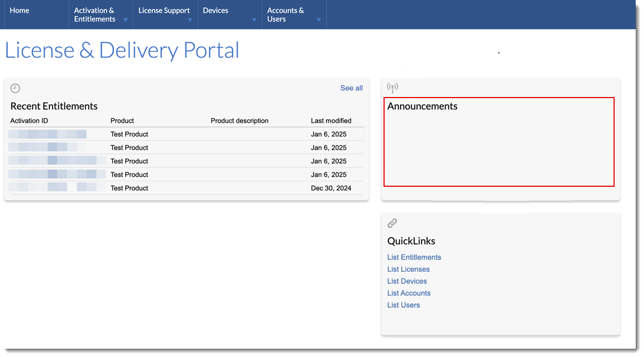The image size is (644, 357).
Task: Click the Last modified column header
Action: point(331,121)
